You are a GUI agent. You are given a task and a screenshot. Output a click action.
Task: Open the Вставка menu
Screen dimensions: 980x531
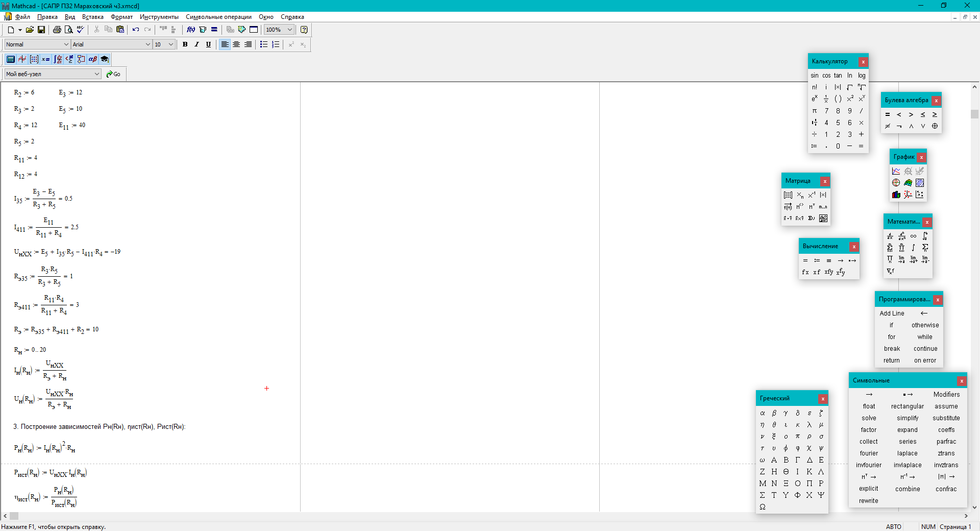[93, 17]
